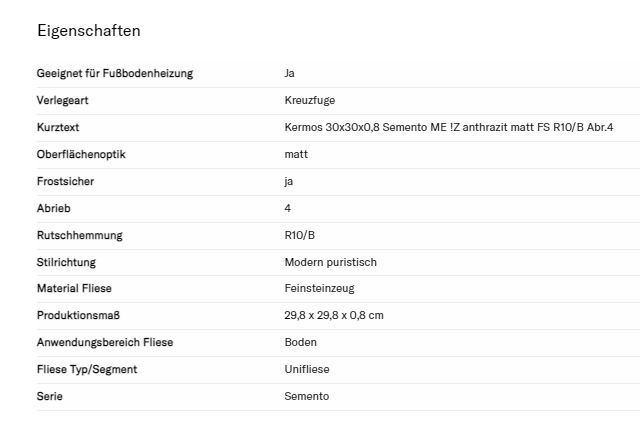Click the Geeignet für Fußbodenheizung label
Screen dimensions: 640x427
tap(114, 73)
